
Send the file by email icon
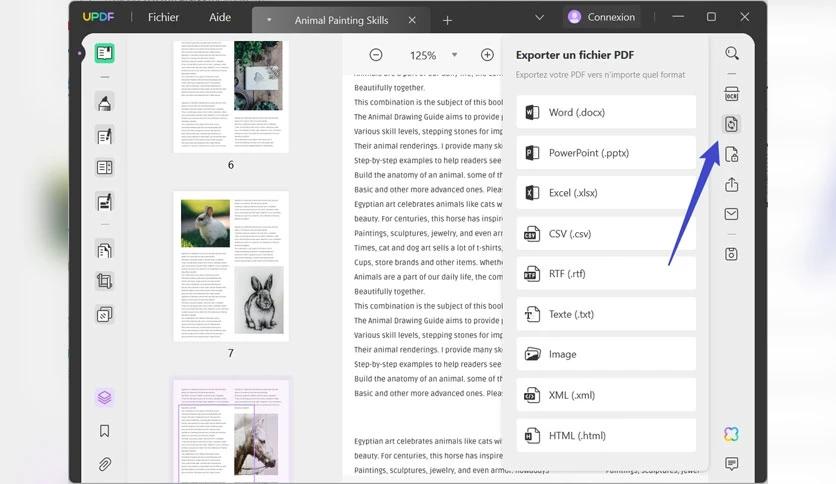point(732,214)
